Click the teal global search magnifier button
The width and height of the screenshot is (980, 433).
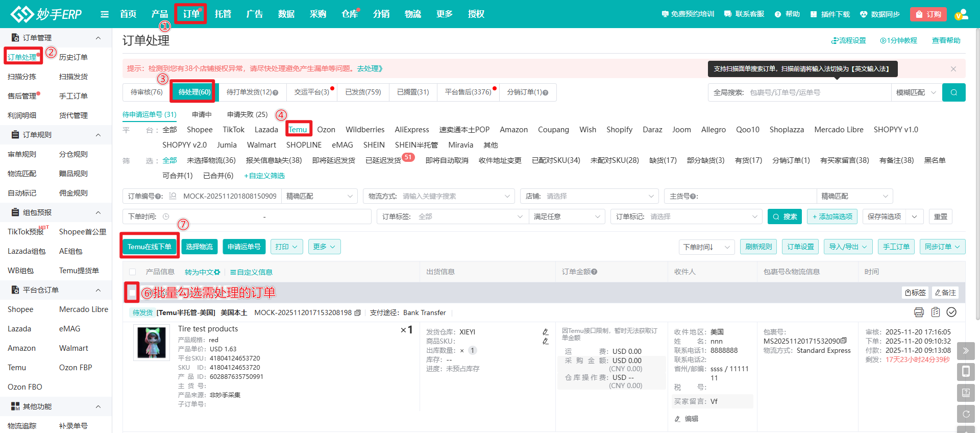point(953,92)
